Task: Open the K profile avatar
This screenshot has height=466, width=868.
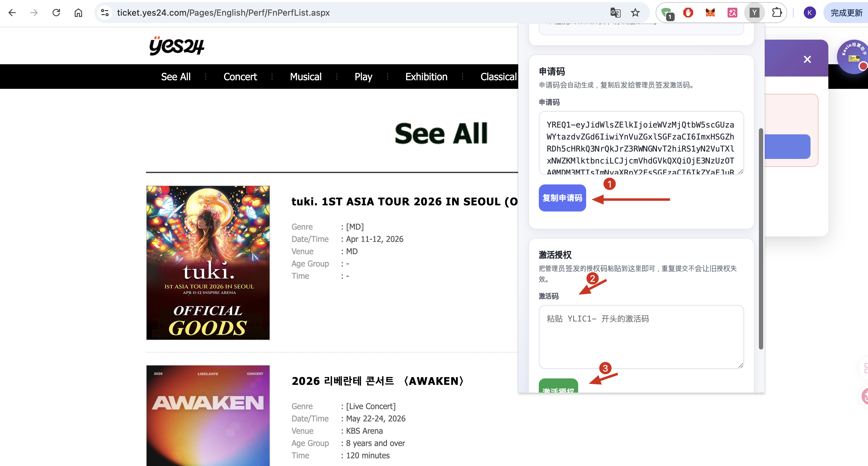Action: click(x=809, y=13)
